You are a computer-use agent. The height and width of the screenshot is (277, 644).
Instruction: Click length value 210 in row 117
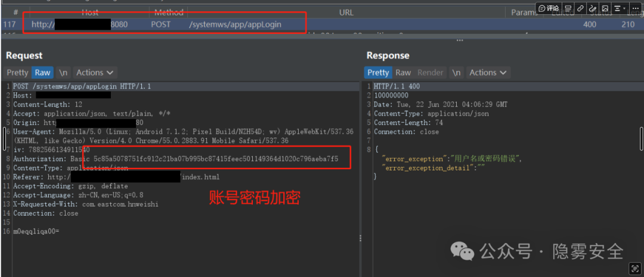(x=627, y=24)
